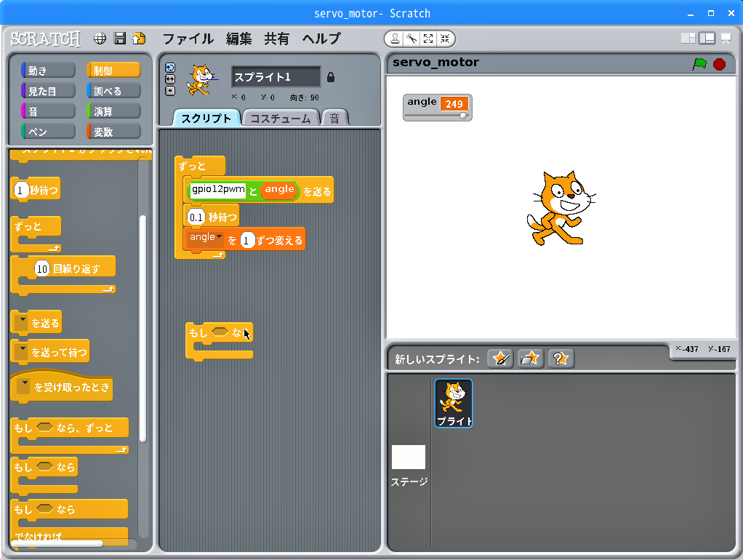
Task: Click the angle value 249 readout
Action: (x=454, y=104)
